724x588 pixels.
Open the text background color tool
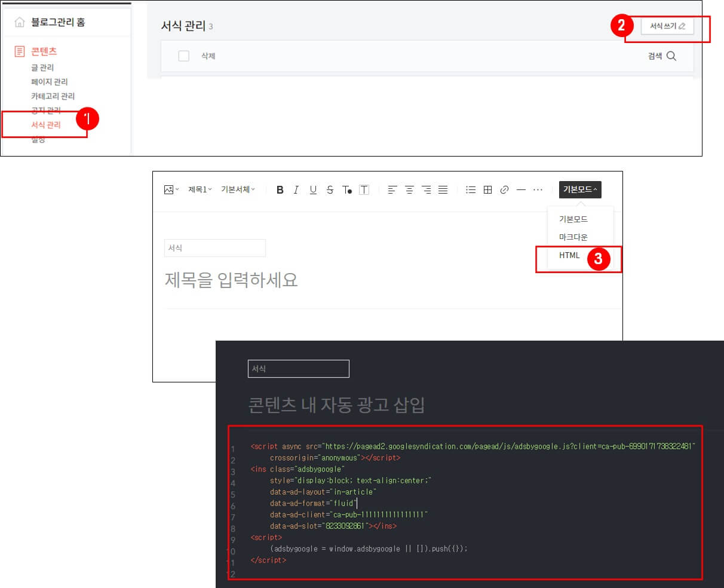[364, 189]
